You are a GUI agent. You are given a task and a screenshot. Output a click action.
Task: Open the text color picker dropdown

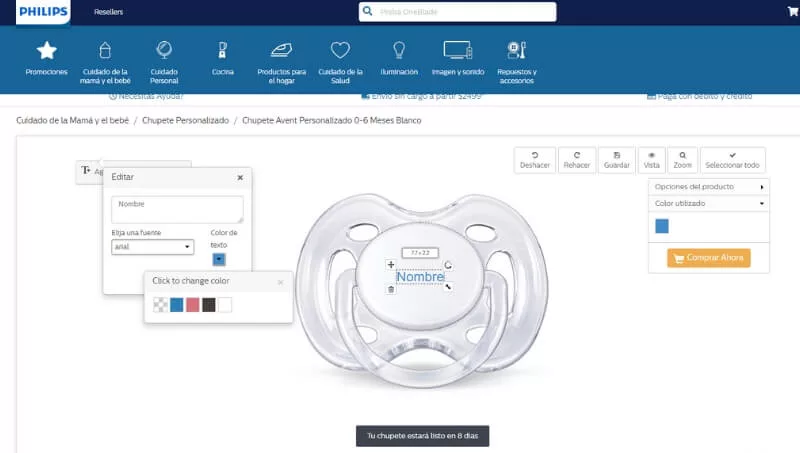click(219, 260)
